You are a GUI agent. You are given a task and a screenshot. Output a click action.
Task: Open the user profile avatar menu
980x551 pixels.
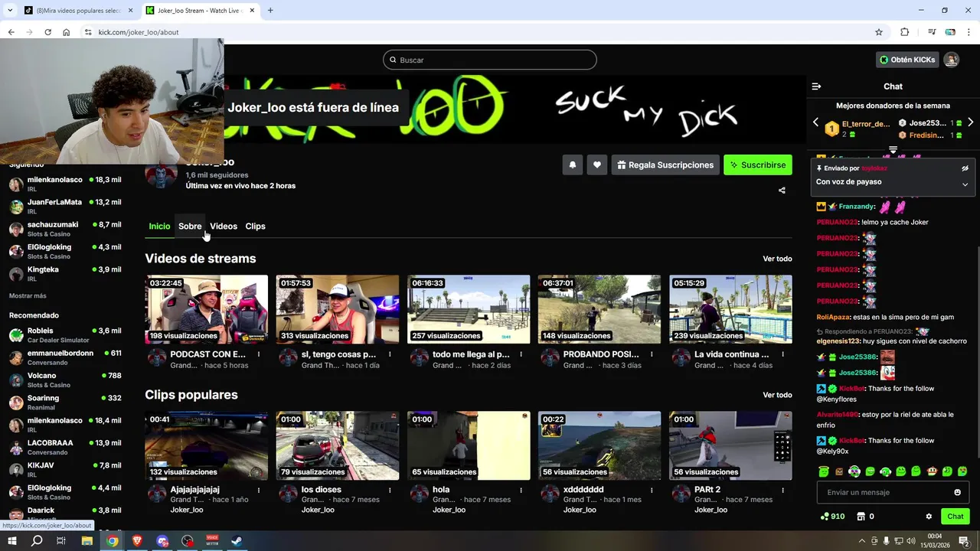pyautogui.click(x=951, y=60)
